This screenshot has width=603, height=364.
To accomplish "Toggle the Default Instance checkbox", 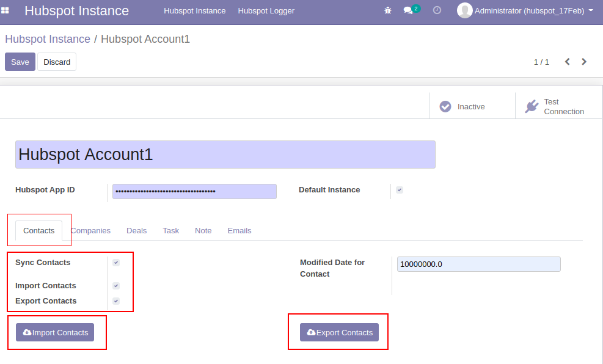I will click(400, 190).
